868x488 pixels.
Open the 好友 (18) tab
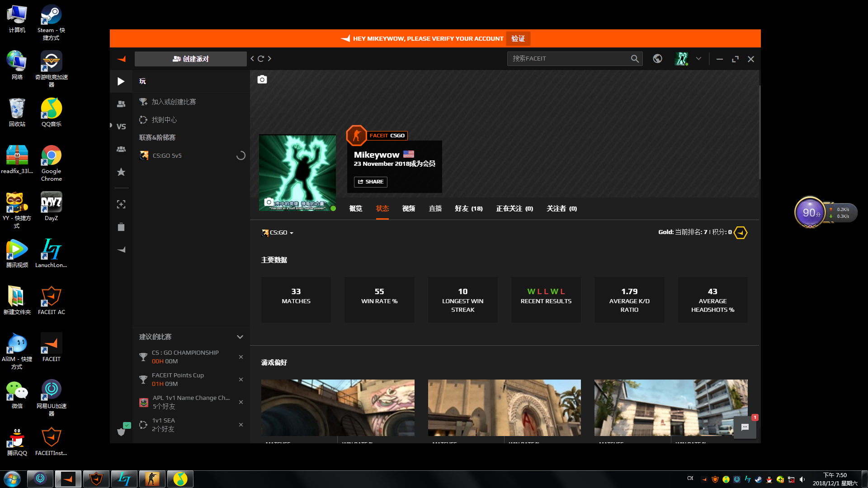pos(469,208)
